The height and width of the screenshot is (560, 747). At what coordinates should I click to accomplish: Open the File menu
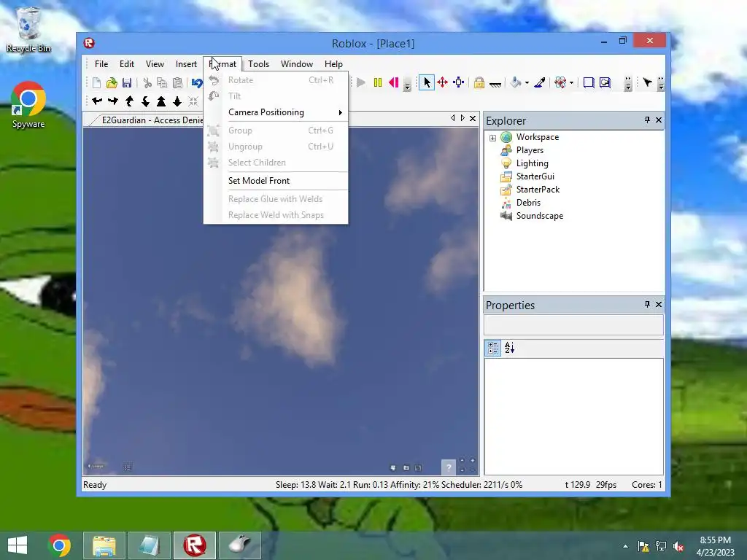tap(101, 64)
